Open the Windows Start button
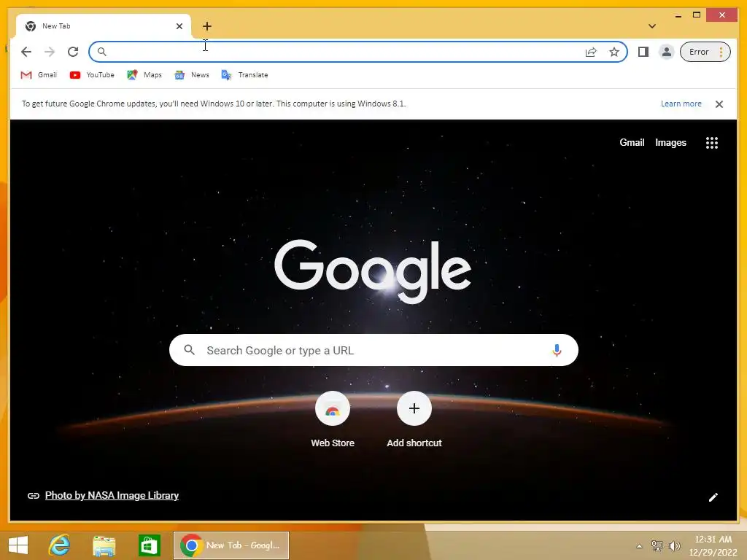 click(18, 545)
